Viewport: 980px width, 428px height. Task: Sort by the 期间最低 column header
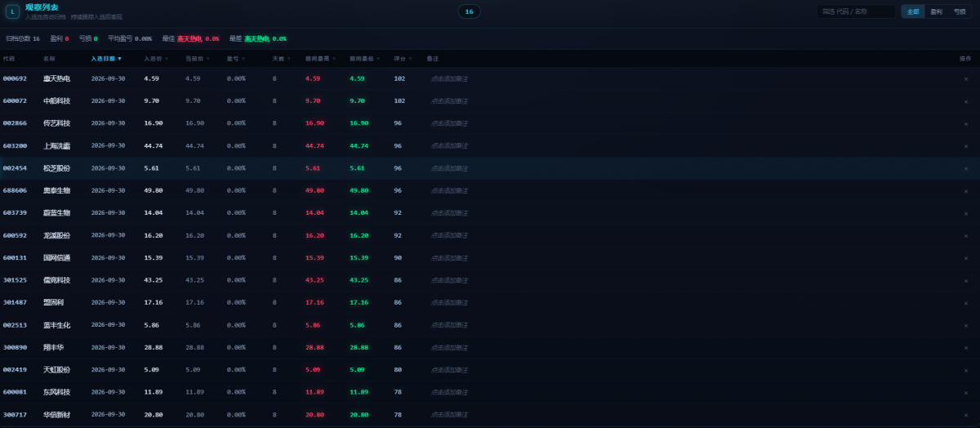click(x=365, y=59)
